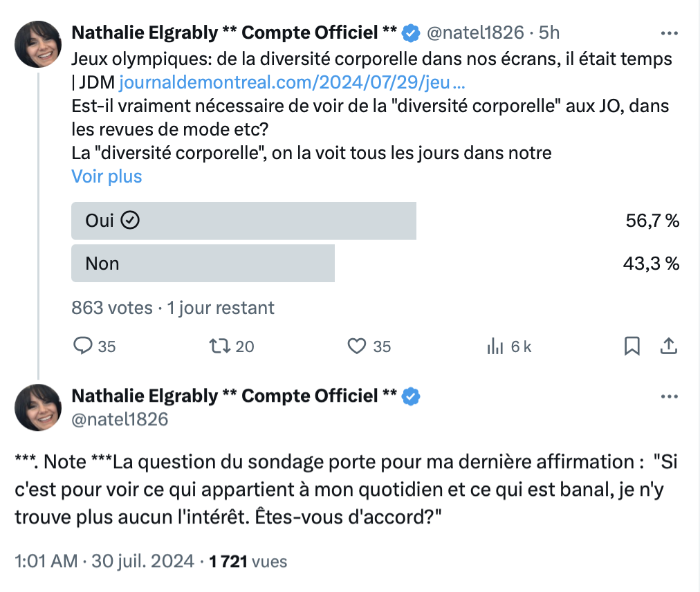Like the poll tweet with heart icon
Screen dimensions: 700x592
coord(357,346)
